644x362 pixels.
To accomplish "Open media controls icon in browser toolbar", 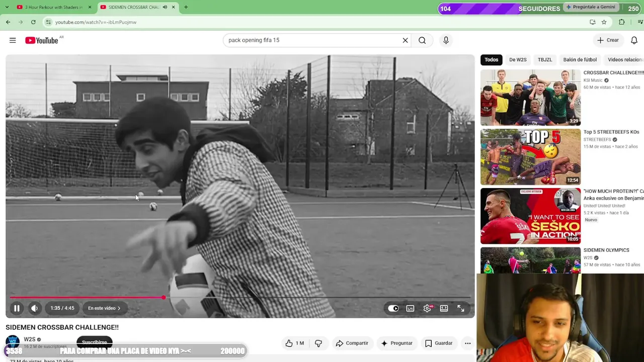I will click(640, 22).
